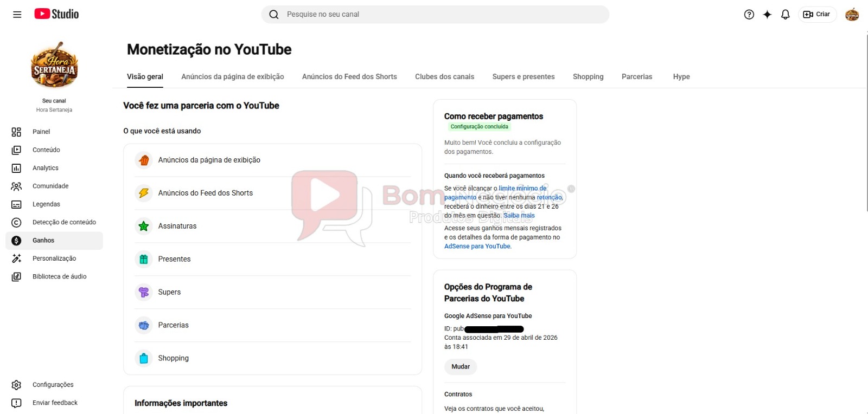Viewport: 868px width, 414px height.
Task: Click the Supers row text
Action: click(x=169, y=292)
